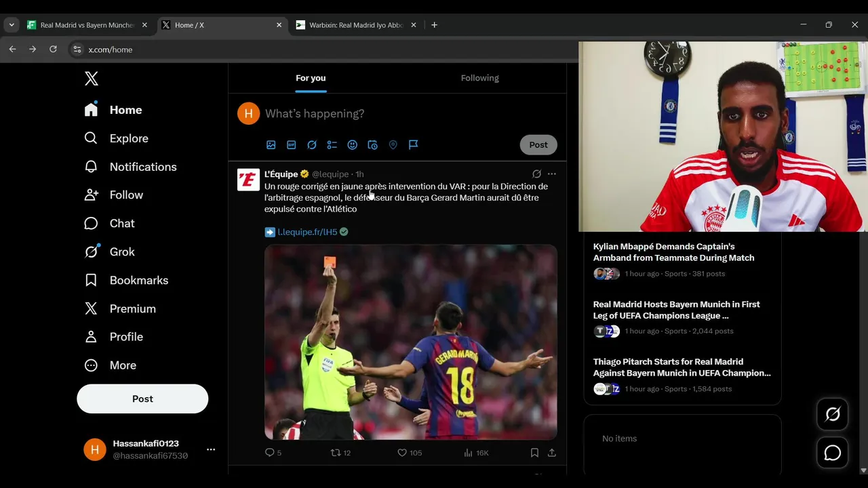This screenshot has width=868, height=488.
Task: Click the flag icon in composer
Action: [413, 144]
